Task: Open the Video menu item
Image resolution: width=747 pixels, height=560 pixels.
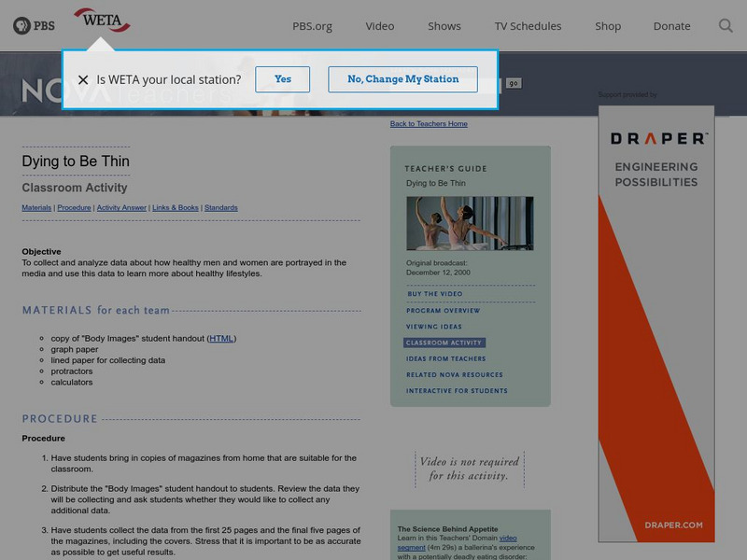Action: click(380, 26)
